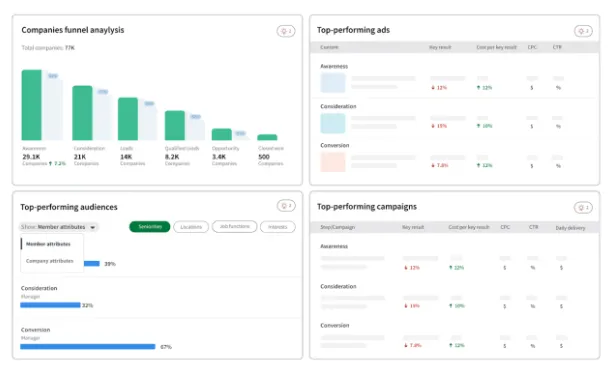The width and height of the screenshot is (613, 373).
Task: Click the Awareness ad thumbnail
Action: [x=333, y=82]
